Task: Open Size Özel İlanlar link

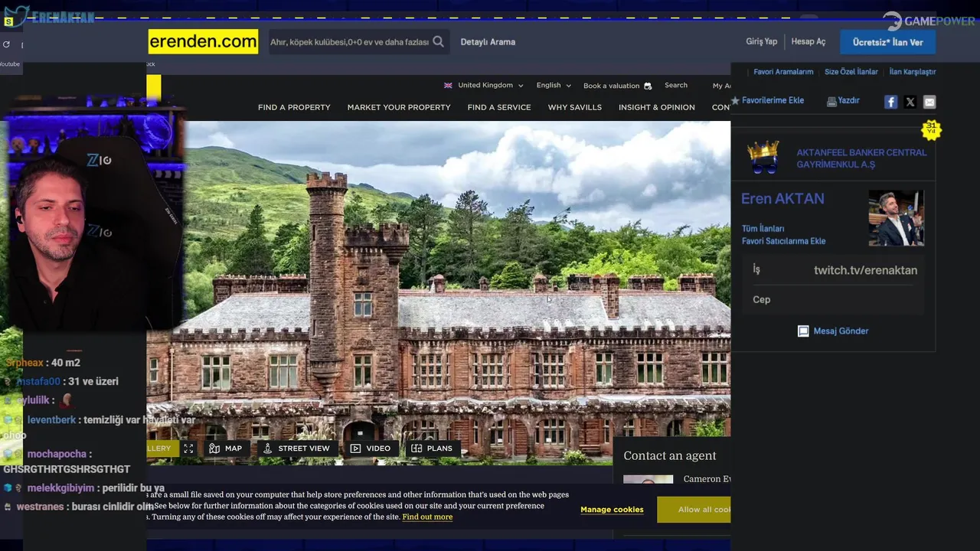Action: (851, 72)
